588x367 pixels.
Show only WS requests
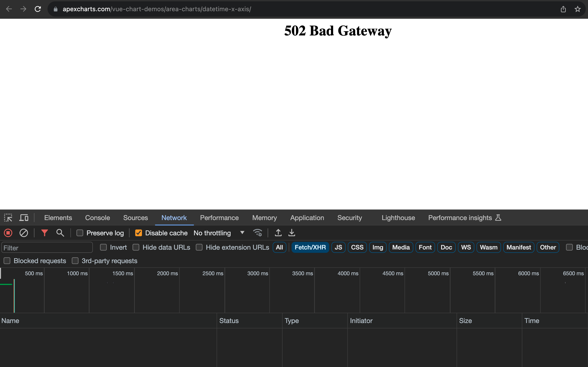tap(466, 247)
